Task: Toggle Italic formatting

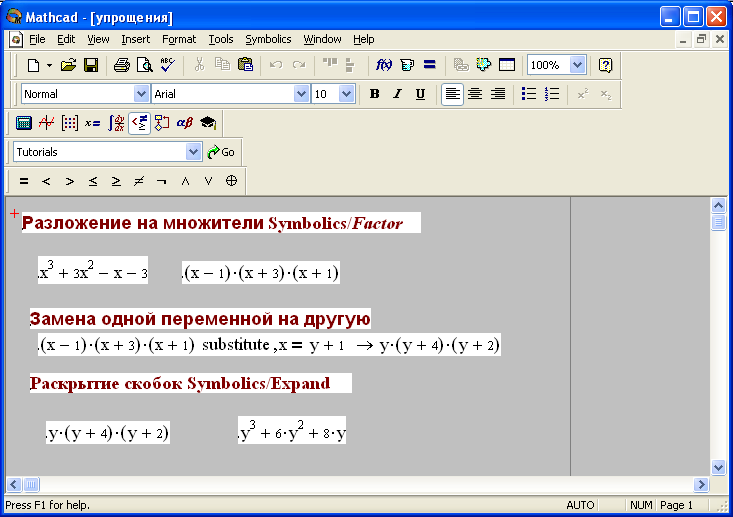Action: (397, 94)
